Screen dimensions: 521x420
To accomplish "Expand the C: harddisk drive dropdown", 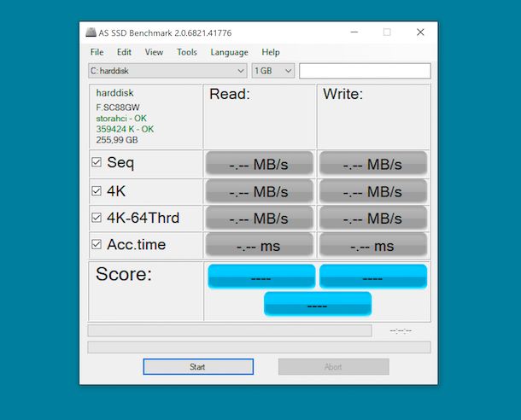I will [167, 71].
